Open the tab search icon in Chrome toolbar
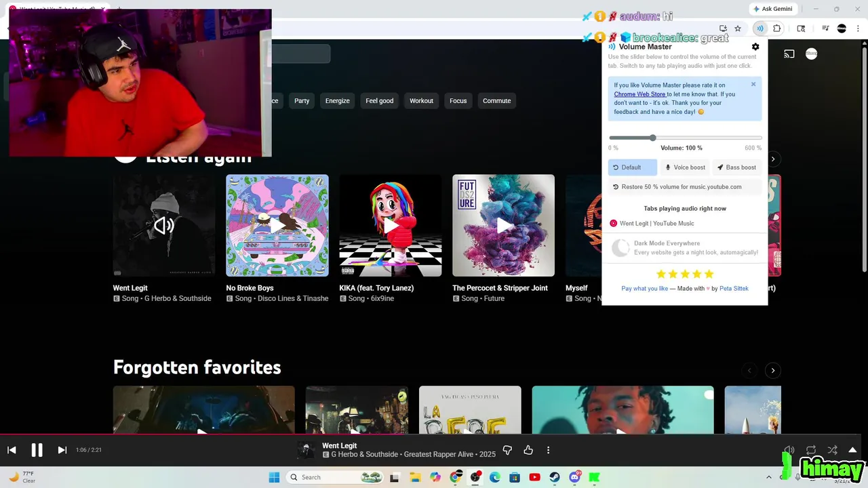 [801, 28]
